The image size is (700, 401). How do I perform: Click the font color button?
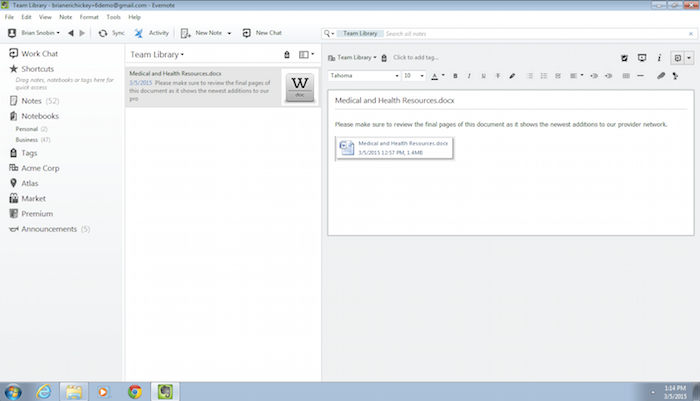point(434,76)
